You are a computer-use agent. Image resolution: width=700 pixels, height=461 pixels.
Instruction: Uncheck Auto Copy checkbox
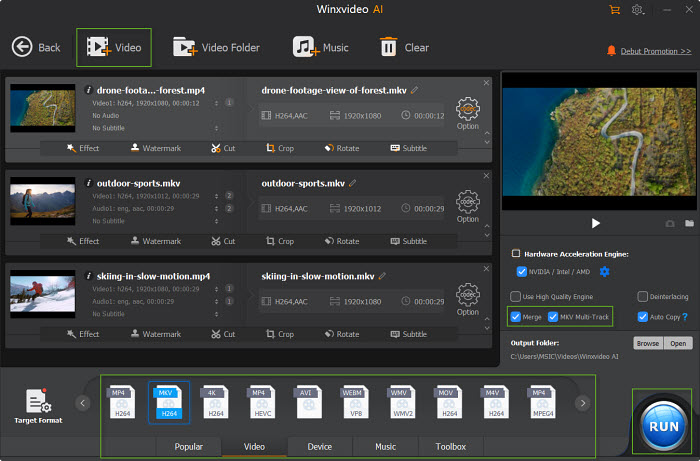(642, 317)
